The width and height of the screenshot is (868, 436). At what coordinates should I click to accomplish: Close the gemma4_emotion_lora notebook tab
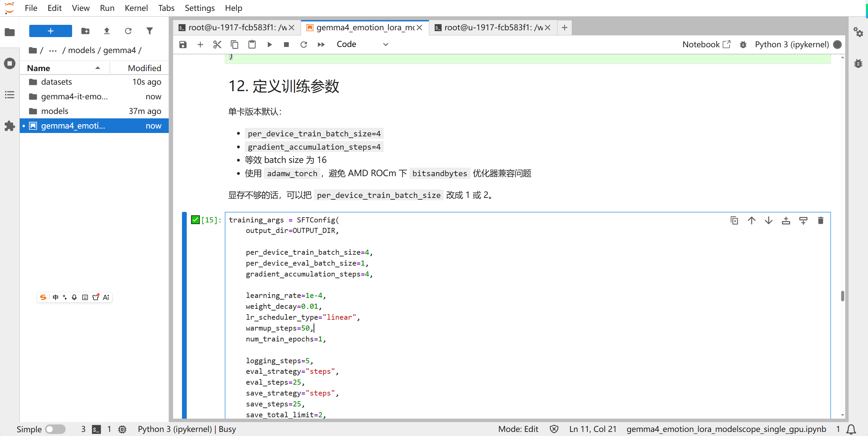coord(419,28)
